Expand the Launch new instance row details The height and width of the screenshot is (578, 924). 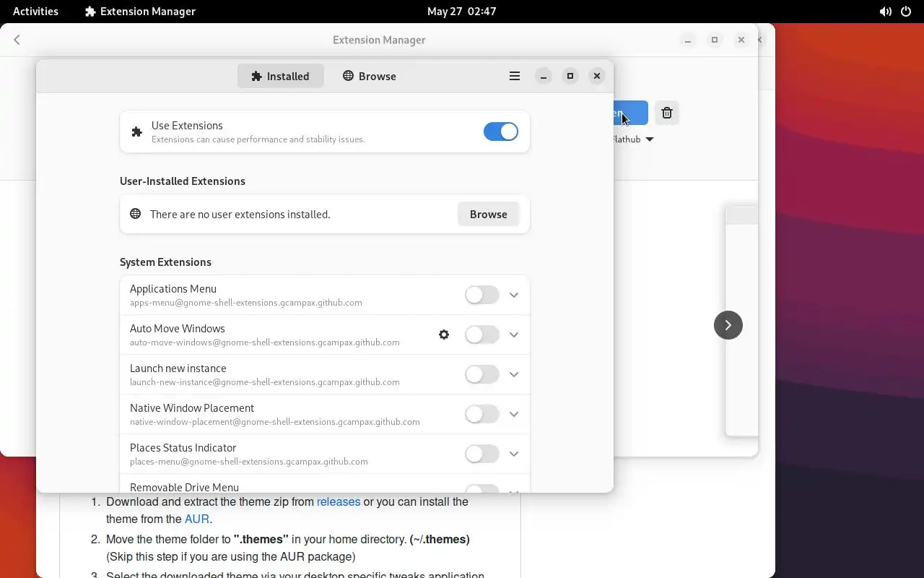(x=514, y=374)
